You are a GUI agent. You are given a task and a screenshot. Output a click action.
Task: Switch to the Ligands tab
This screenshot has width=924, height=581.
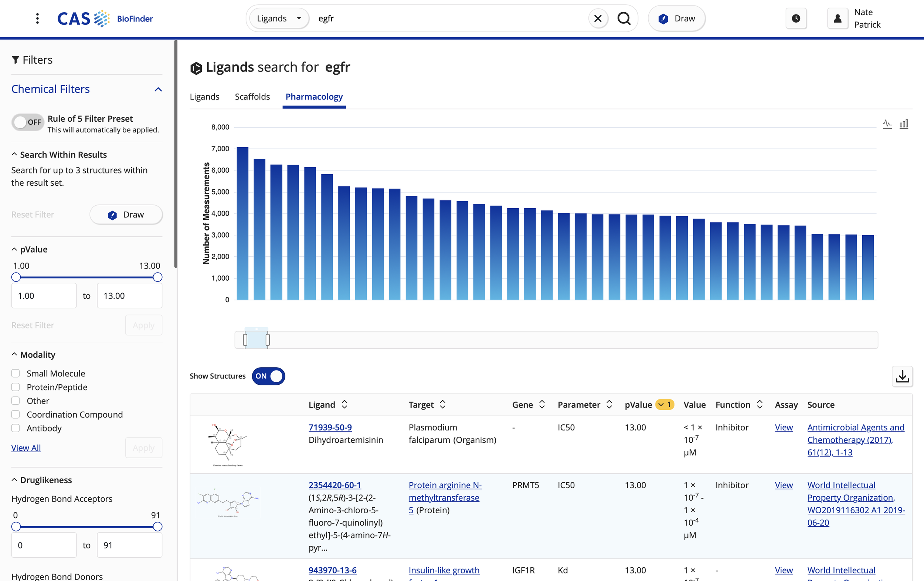click(204, 97)
